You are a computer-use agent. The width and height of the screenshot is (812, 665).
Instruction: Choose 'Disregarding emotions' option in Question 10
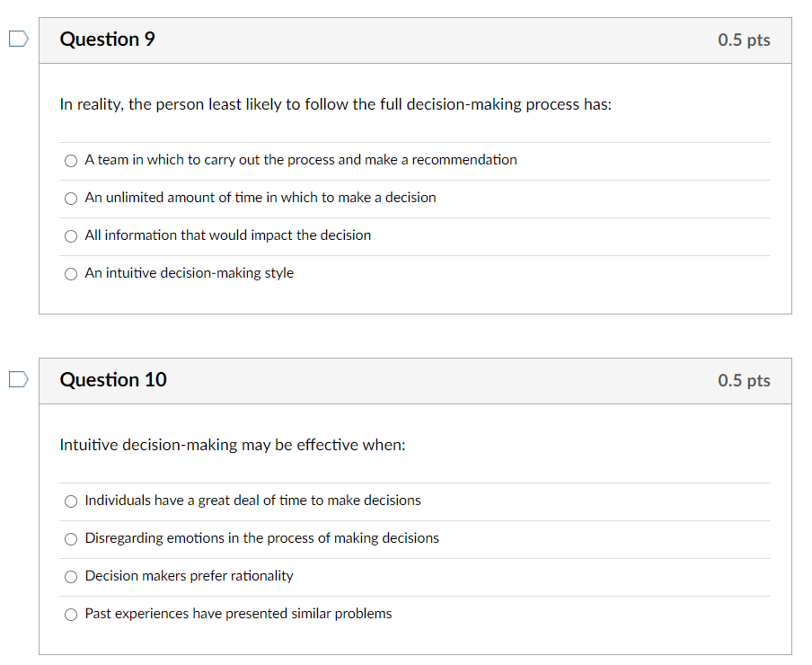pos(70,538)
